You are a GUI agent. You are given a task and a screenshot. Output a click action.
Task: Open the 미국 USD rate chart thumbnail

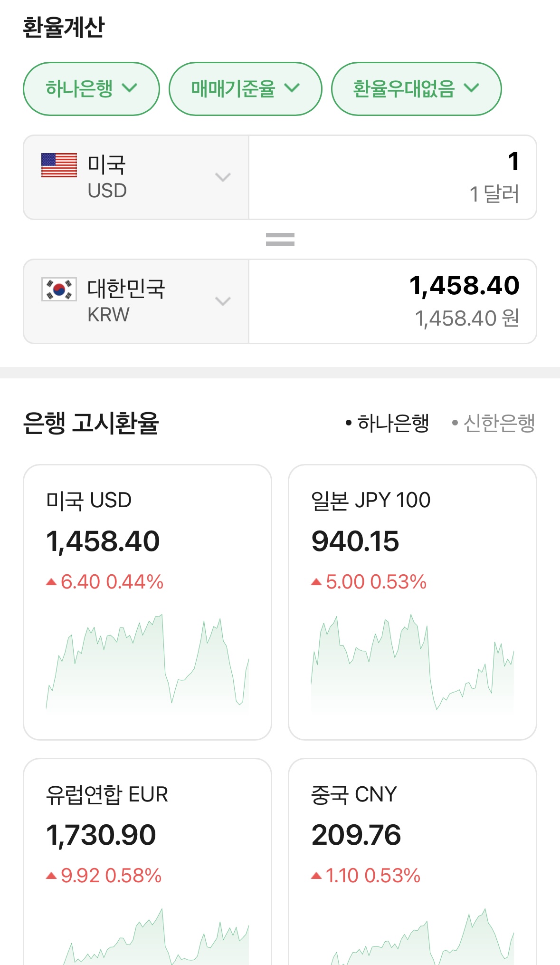coord(147,663)
